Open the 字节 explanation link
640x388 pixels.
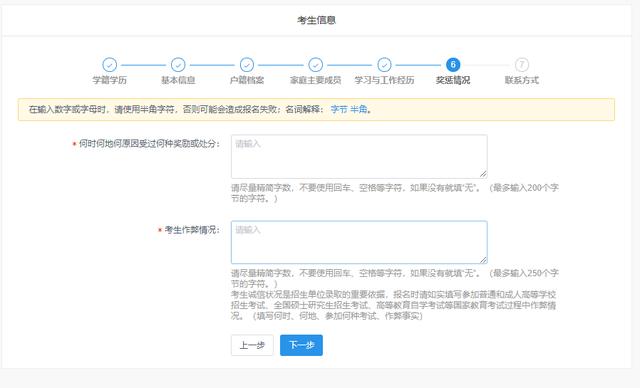(x=339, y=109)
